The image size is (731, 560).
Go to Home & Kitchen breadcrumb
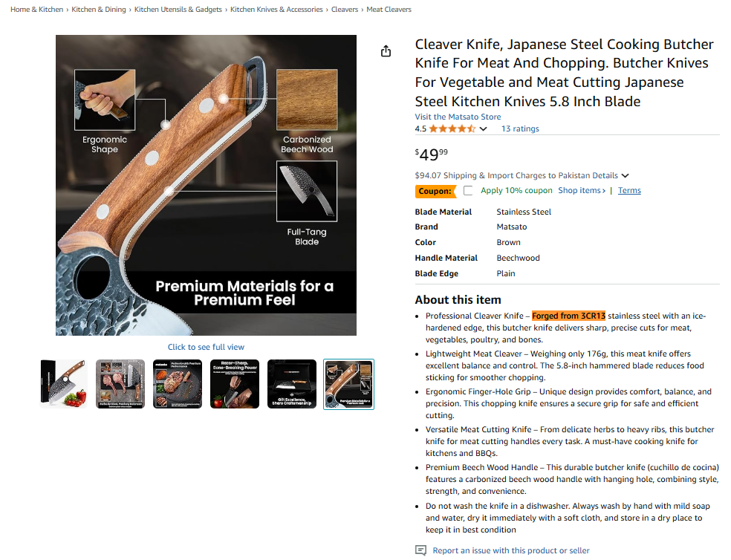pos(37,10)
